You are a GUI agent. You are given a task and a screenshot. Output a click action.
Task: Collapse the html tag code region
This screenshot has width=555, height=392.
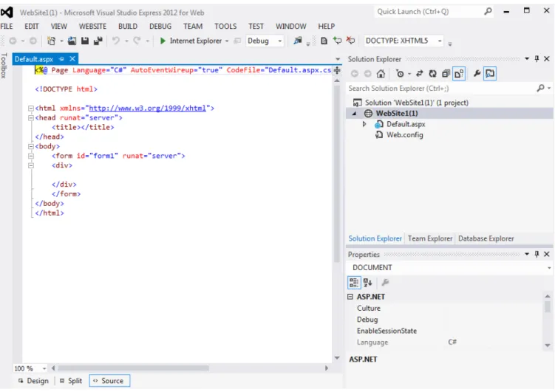[x=31, y=109]
